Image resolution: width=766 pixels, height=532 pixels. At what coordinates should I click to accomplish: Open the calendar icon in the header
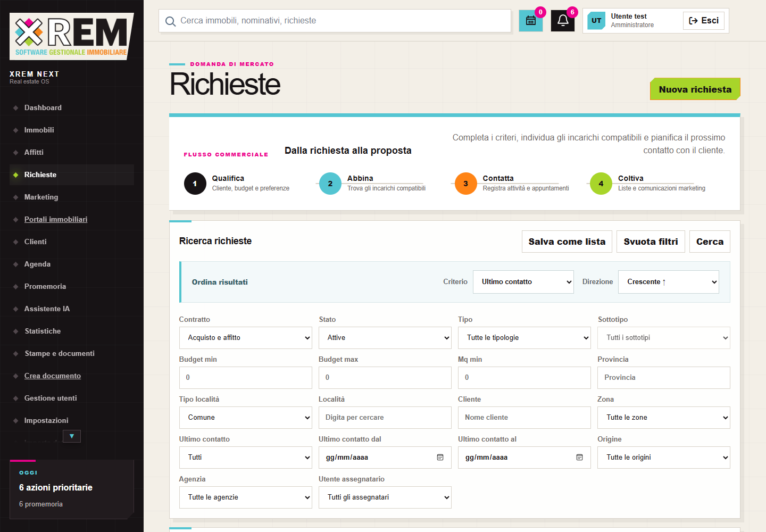pyautogui.click(x=531, y=21)
